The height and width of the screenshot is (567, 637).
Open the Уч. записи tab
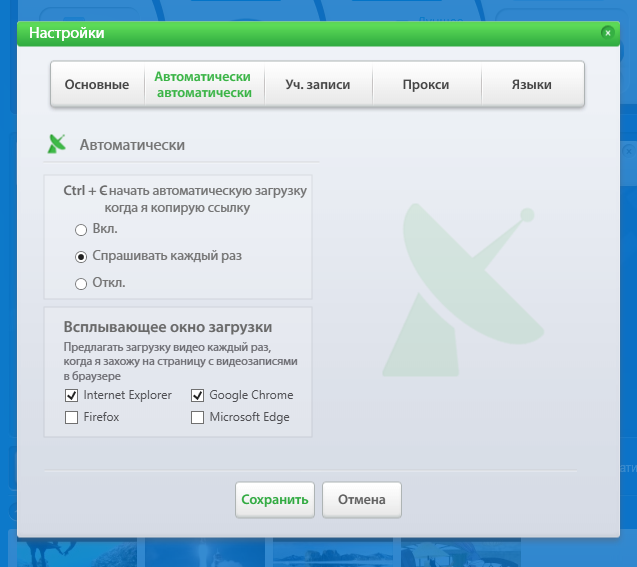tap(318, 85)
